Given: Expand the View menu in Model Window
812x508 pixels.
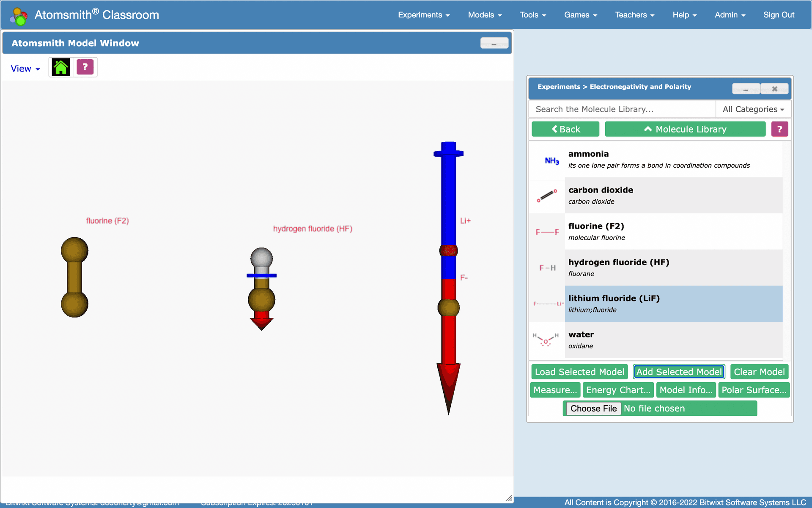Looking at the screenshot, I should pyautogui.click(x=24, y=68).
